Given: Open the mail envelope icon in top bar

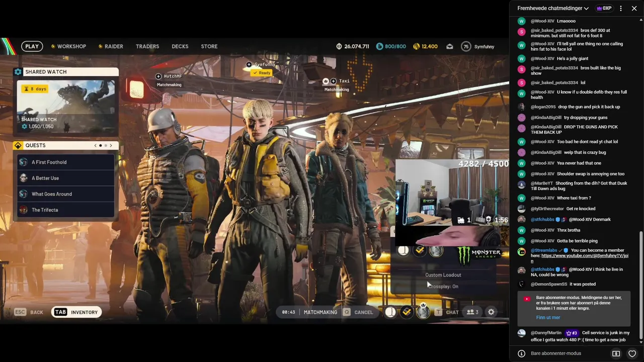Looking at the screenshot, I should click(450, 46).
